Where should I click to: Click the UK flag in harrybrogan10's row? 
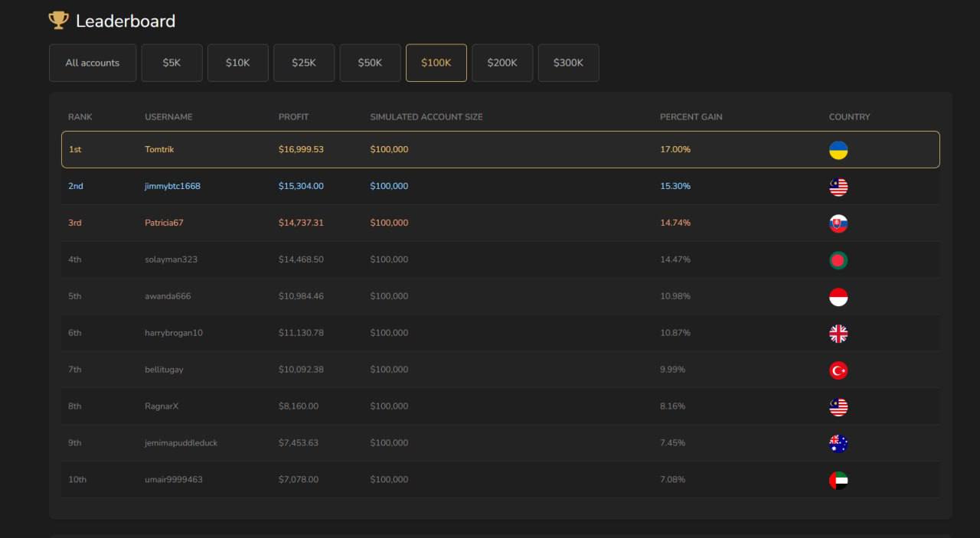838,334
